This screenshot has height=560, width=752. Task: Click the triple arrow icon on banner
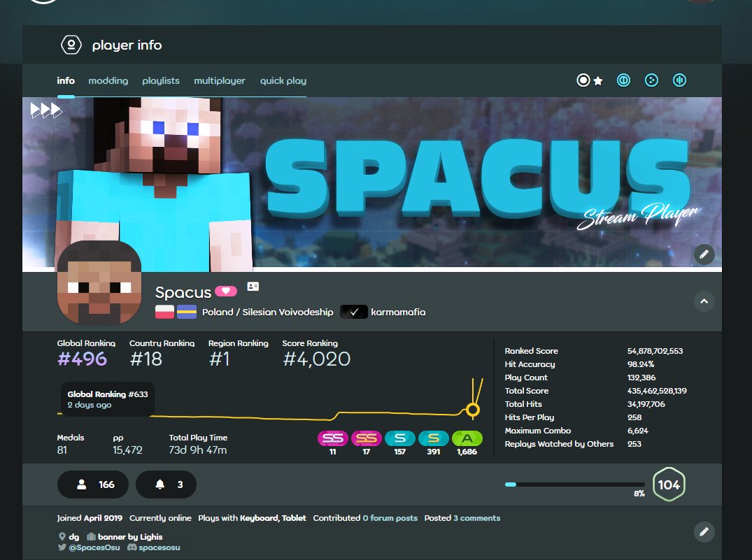pos(46,110)
